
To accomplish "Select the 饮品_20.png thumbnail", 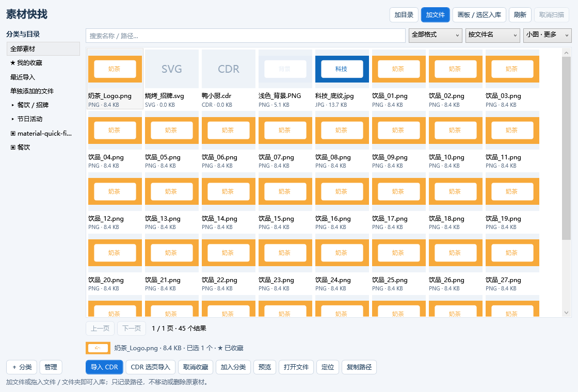I will coord(115,253).
